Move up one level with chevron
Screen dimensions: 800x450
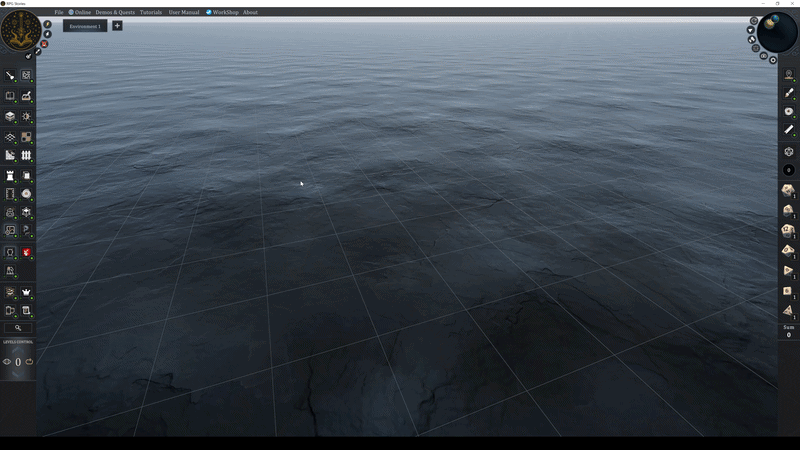pos(17,351)
